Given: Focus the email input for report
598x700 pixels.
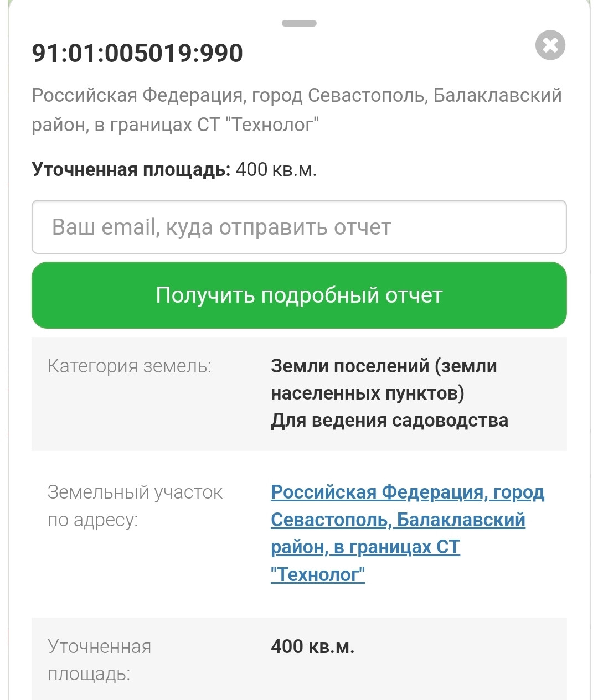Looking at the screenshot, I should pyautogui.click(x=299, y=227).
